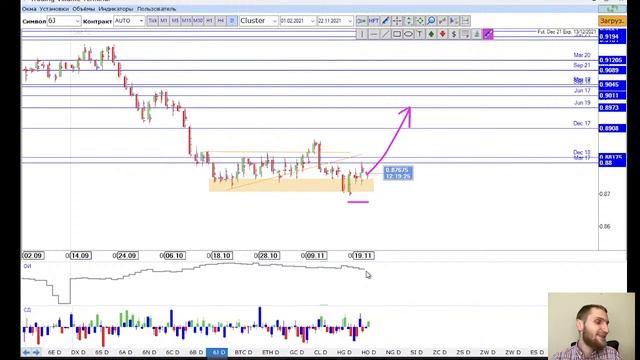The width and height of the screenshot is (640, 360).
Task: Click the right tab scroll arrow
Action: click(36, 352)
